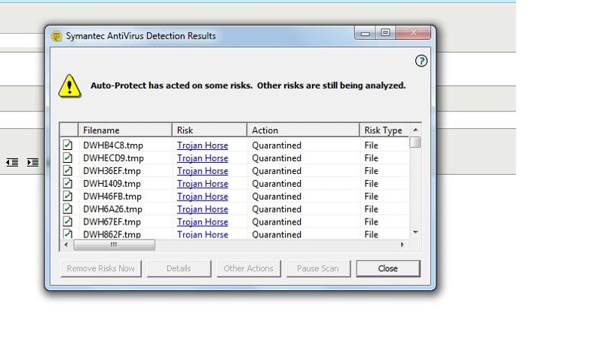Open the help question mark icon

pos(421,61)
